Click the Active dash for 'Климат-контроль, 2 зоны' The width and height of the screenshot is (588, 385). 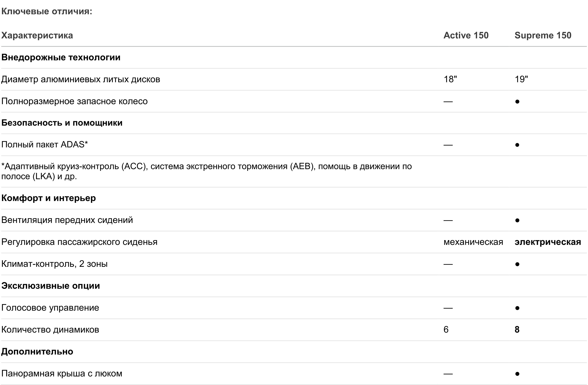pos(448,264)
